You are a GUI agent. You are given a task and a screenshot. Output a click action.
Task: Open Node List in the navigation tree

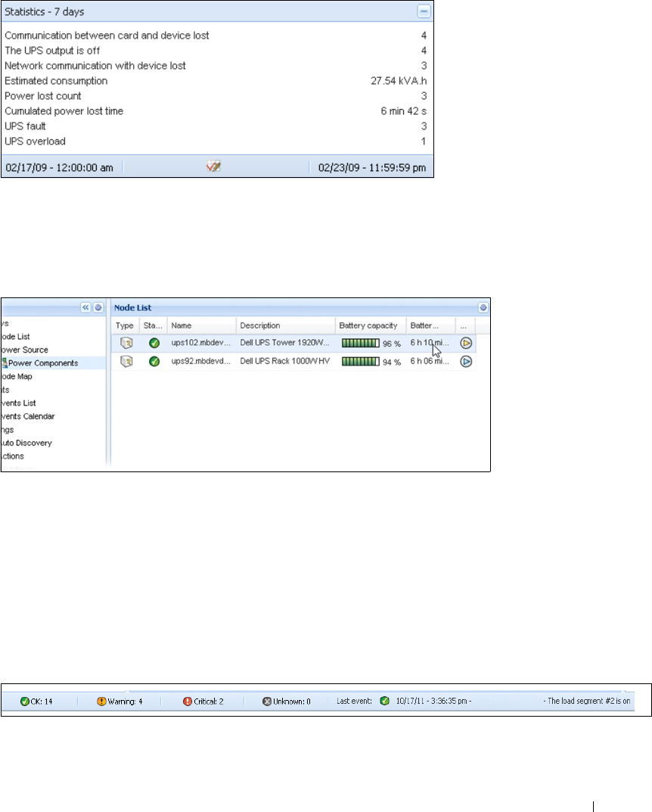click(x=16, y=337)
